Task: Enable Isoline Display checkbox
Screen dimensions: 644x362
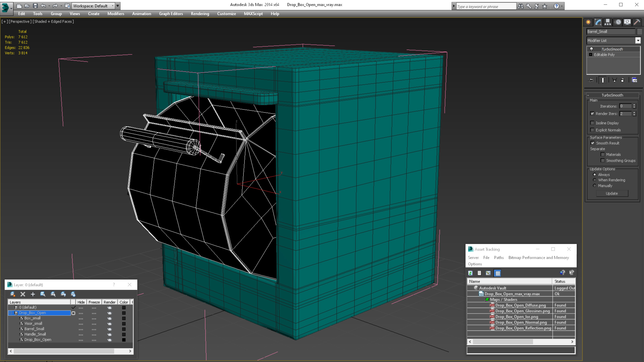Action: pyautogui.click(x=592, y=123)
